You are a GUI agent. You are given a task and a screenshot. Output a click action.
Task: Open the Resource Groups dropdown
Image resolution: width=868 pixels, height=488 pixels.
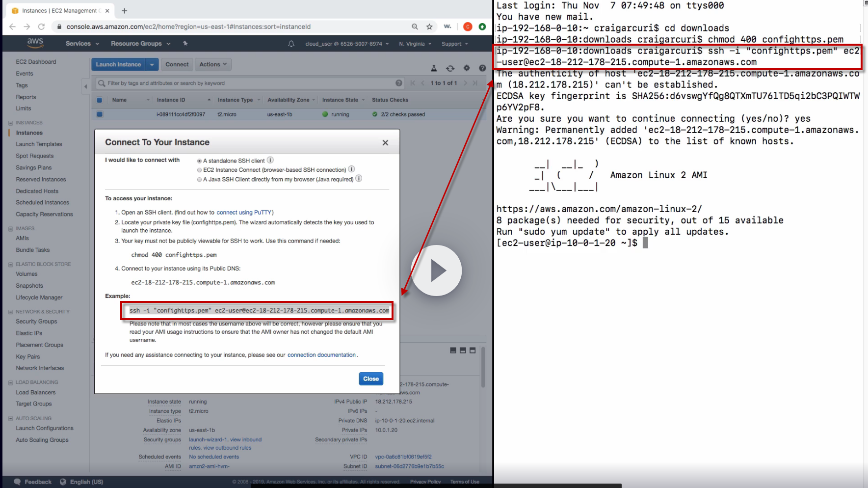tap(141, 44)
